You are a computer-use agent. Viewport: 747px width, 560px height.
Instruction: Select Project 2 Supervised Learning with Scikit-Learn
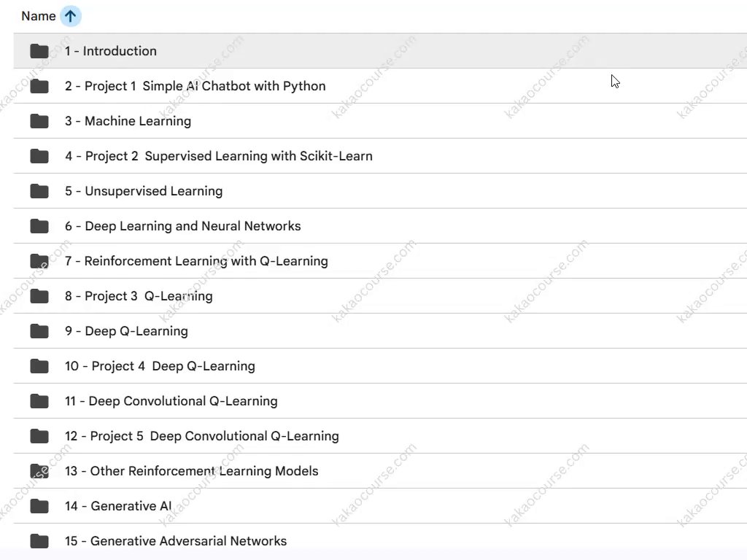(x=218, y=156)
